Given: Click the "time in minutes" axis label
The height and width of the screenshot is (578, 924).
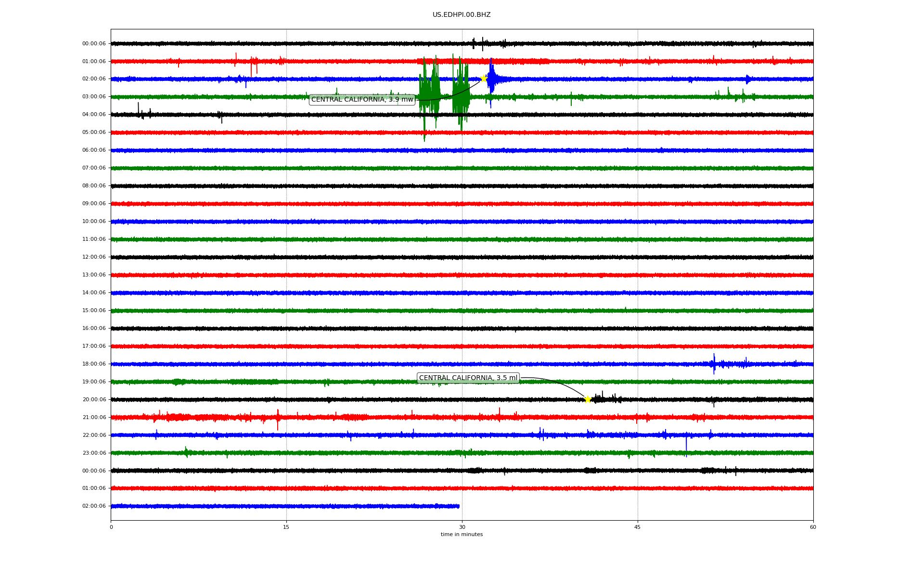Looking at the screenshot, I should pos(462,535).
